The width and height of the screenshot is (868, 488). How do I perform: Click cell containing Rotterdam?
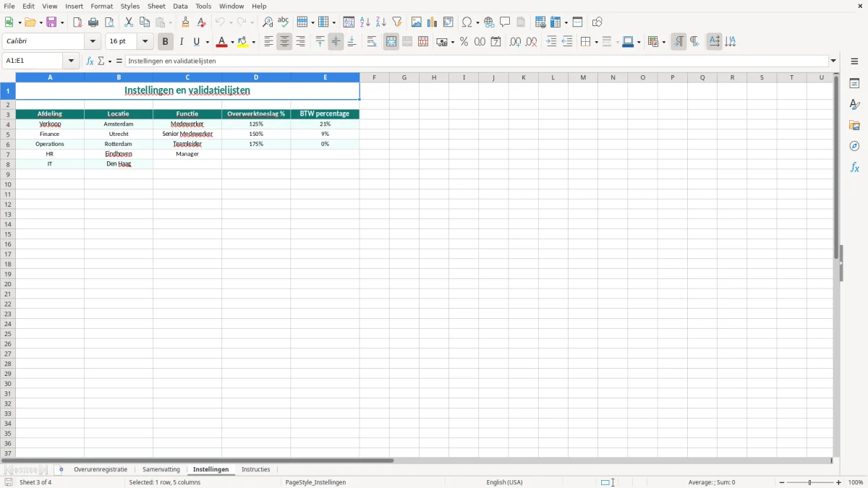click(x=119, y=144)
